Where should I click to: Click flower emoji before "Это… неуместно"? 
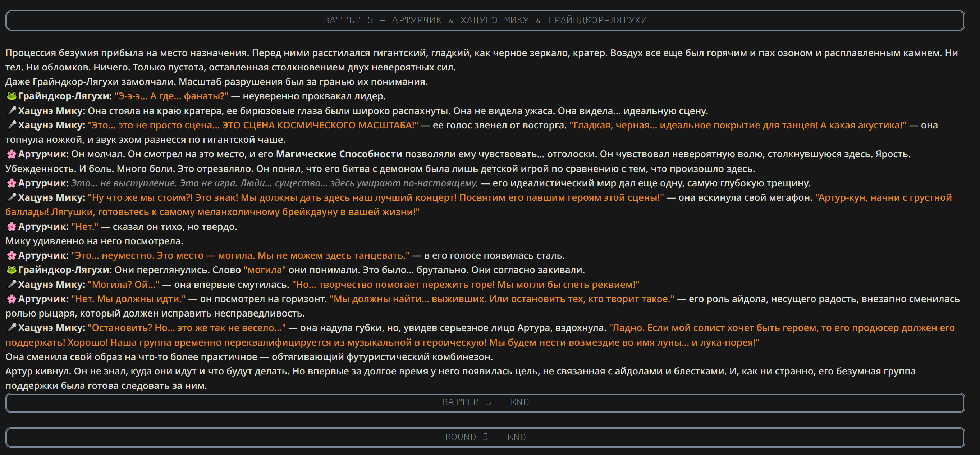[x=12, y=255]
